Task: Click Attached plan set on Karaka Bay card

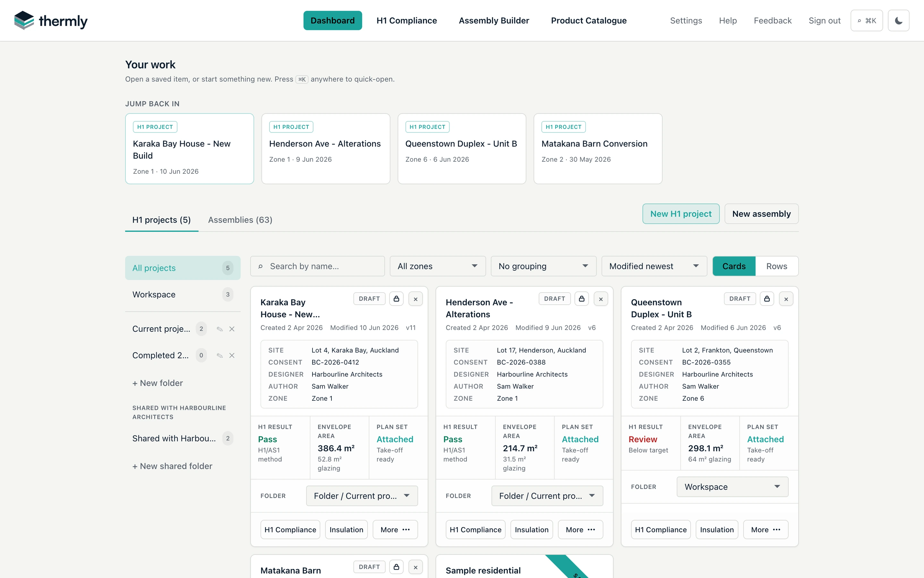Action: (395, 439)
